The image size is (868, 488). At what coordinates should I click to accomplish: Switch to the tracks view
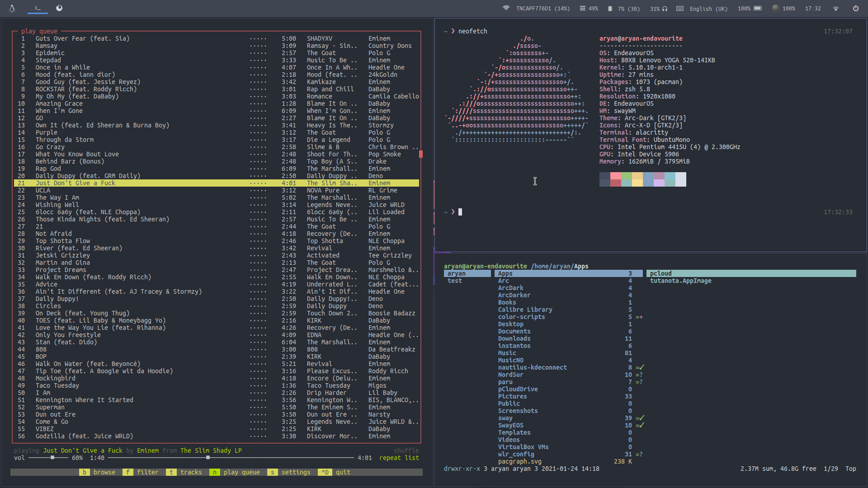tap(184, 472)
